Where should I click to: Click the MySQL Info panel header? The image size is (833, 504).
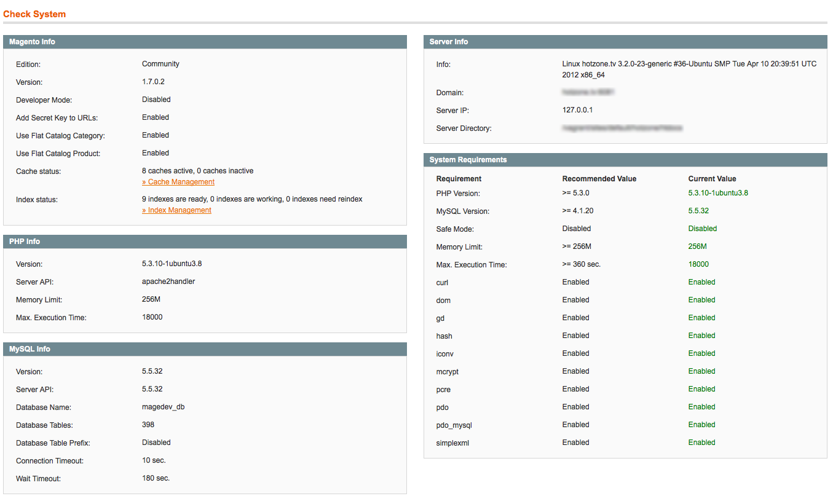point(205,349)
